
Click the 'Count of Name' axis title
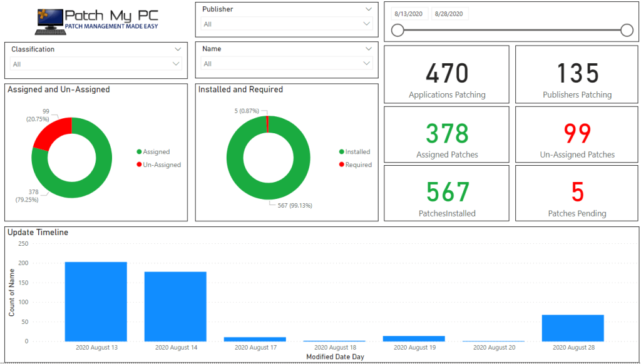[11, 292]
